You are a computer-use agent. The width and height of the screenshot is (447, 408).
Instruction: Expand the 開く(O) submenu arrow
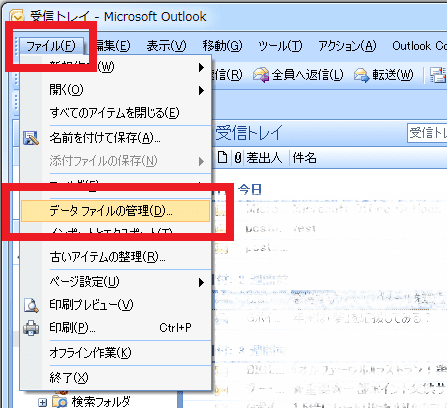(x=201, y=90)
